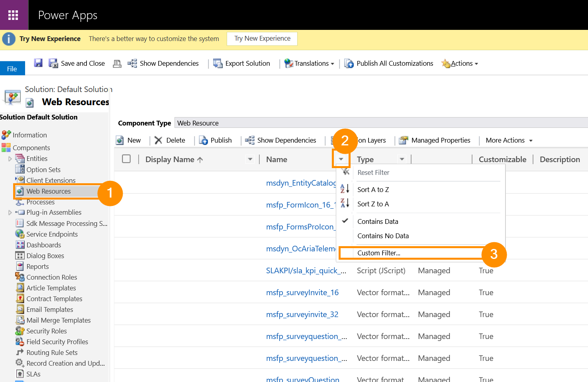588x382 pixels.
Task: Open the Type column filter arrow
Action: coord(402,159)
